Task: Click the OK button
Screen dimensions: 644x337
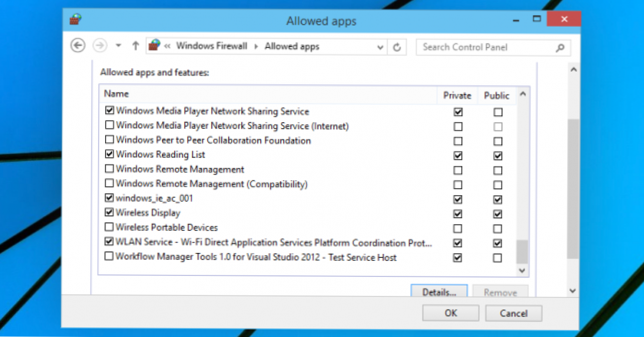Action: tap(450, 313)
